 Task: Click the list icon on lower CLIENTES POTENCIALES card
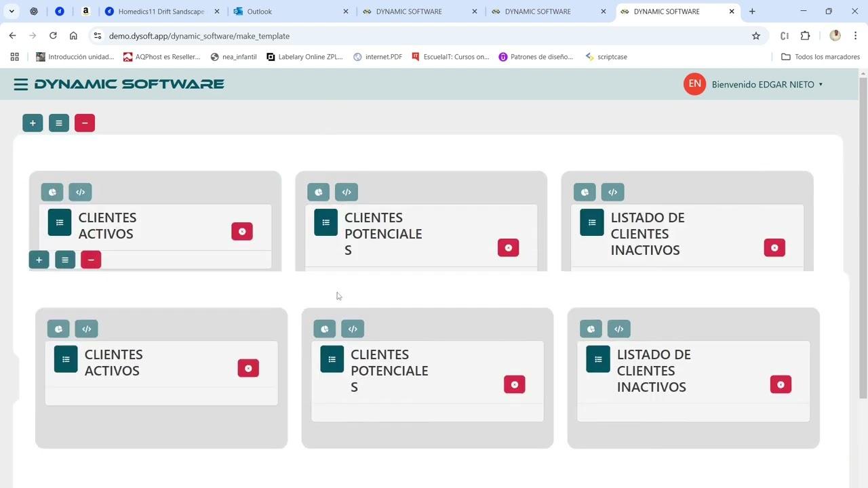[x=332, y=359]
